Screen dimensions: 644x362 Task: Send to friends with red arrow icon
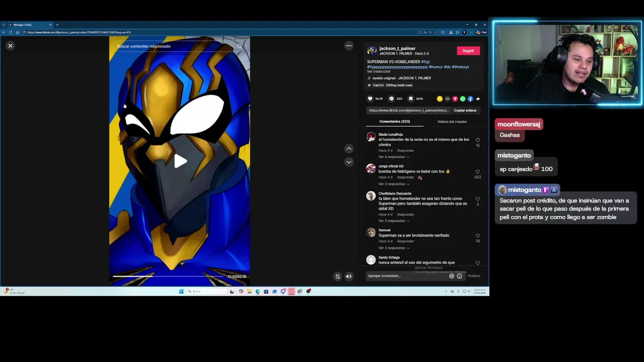pyautogui.click(x=455, y=99)
